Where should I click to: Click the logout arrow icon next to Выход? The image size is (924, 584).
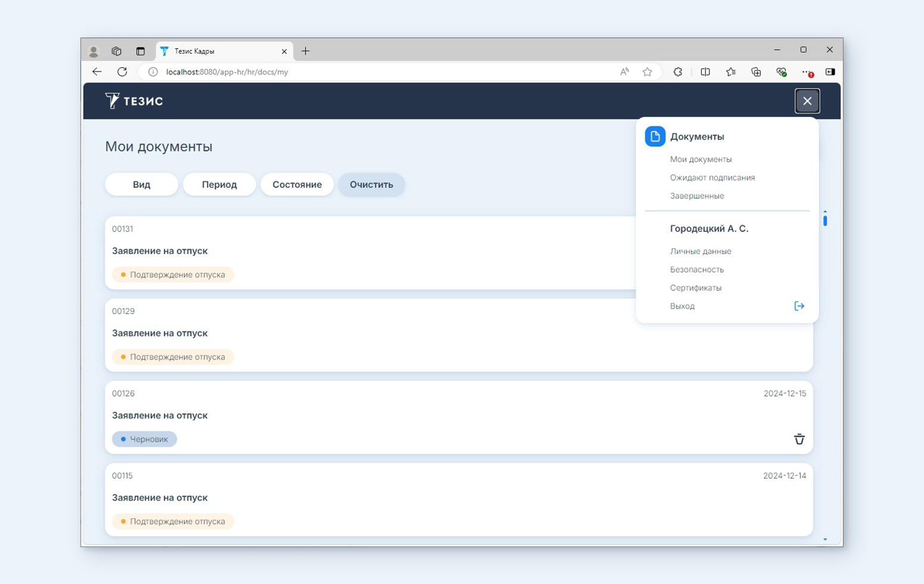coord(799,306)
